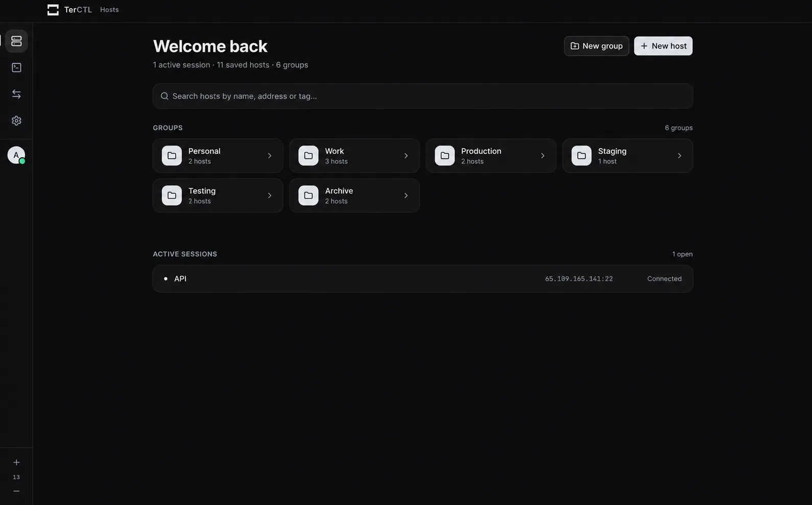Create a group with New group button

coord(596,46)
